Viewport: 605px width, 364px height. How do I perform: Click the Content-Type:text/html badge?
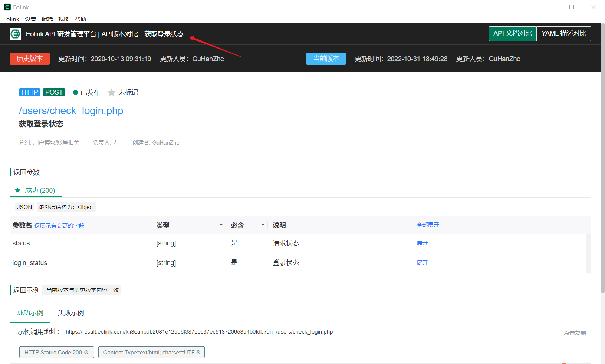151,353
